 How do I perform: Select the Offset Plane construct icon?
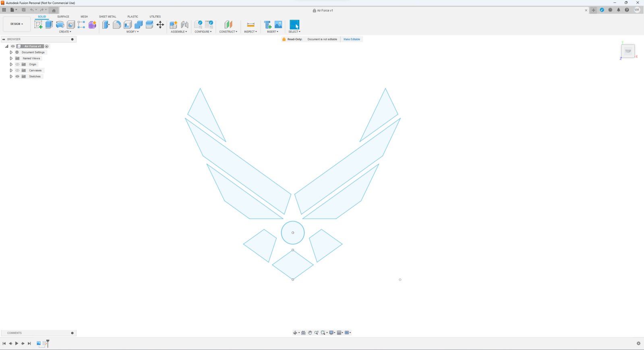pos(228,25)
